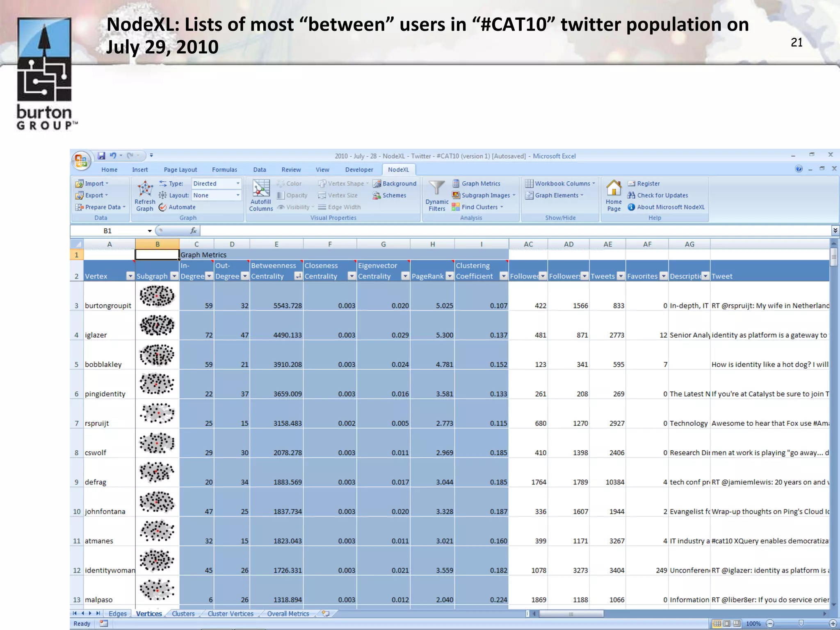
Task: Click the Save icon in quick access toolbar
Action: coord(101,155)
